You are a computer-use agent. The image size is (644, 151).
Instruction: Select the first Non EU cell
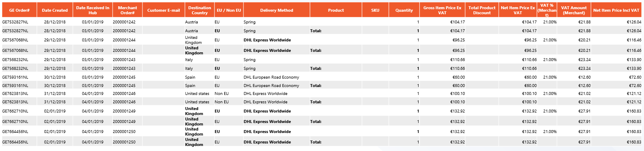coord(221,94)
